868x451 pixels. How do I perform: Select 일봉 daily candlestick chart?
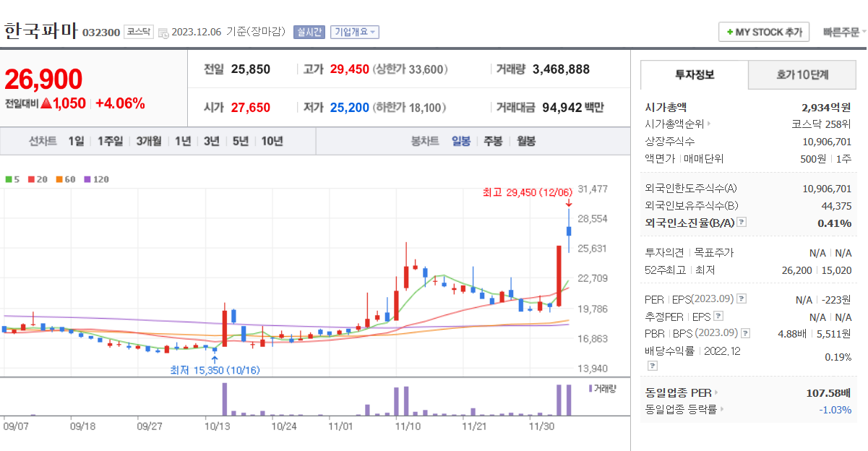point(461,141)
